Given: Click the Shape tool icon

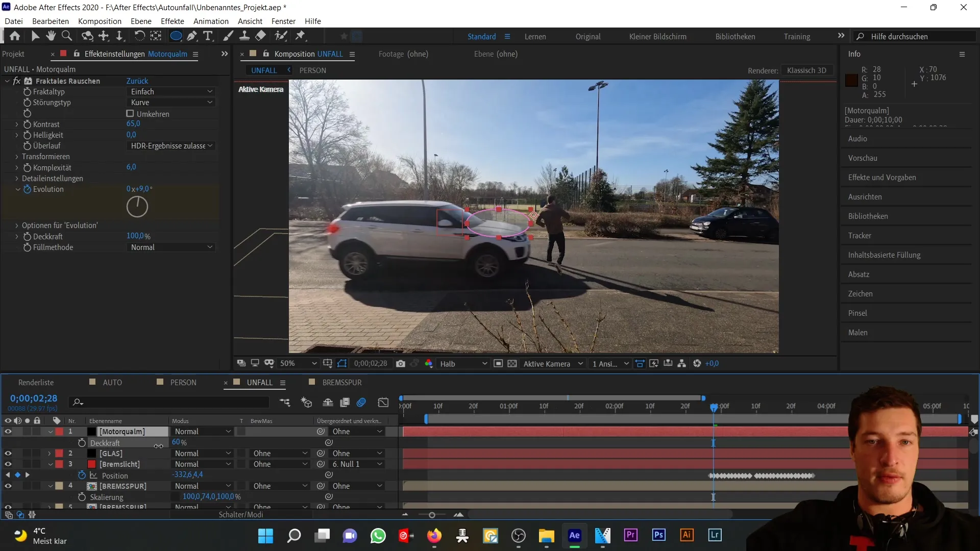Looking at the screenshot, I should (x=176, y=36).
